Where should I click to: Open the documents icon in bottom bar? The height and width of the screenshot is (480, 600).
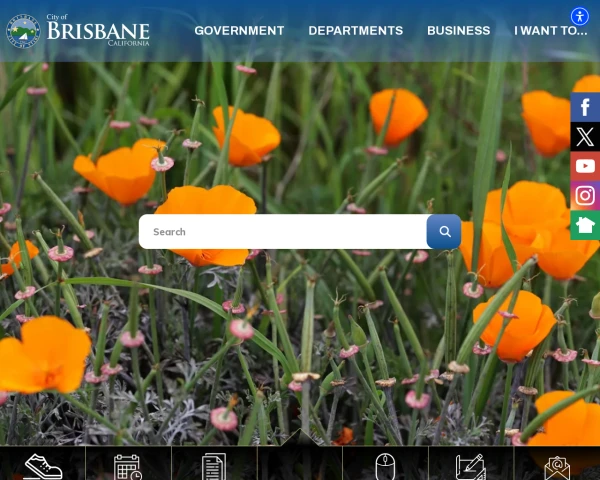click(x=214, y=467)
